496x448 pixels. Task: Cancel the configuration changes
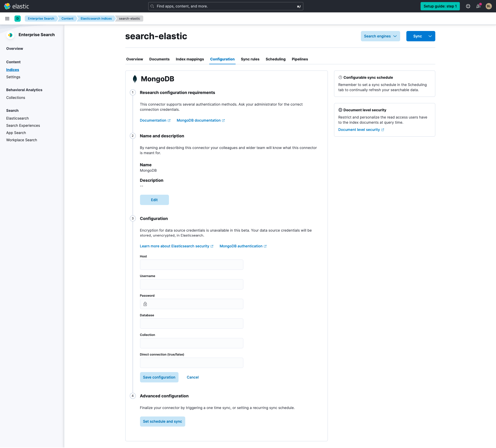193,377
